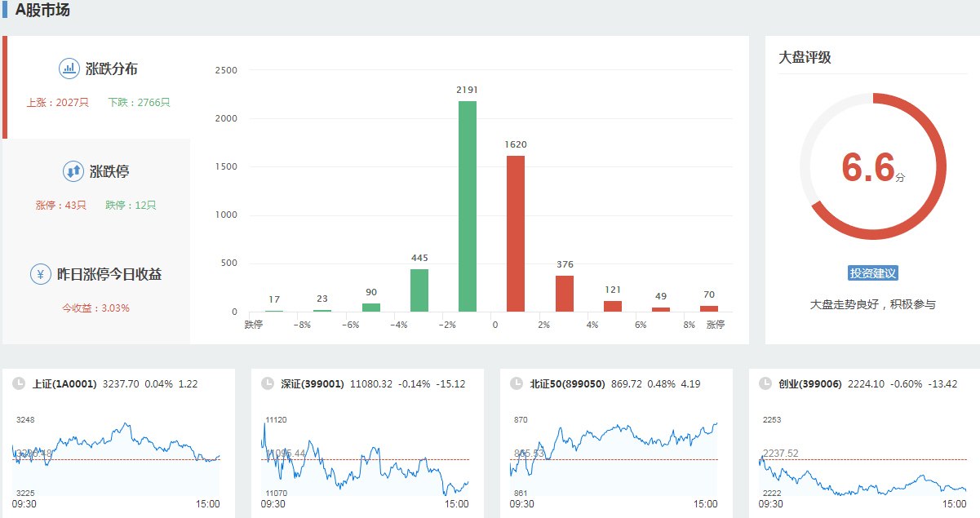The image size is (980, 518).
Task: Click clock icon beside 上证(1A0001)
Action: [18, 383]
